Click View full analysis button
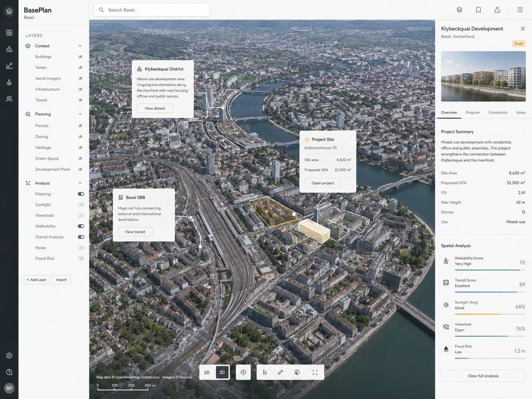 pyautogui.click(x=483, y=376)
